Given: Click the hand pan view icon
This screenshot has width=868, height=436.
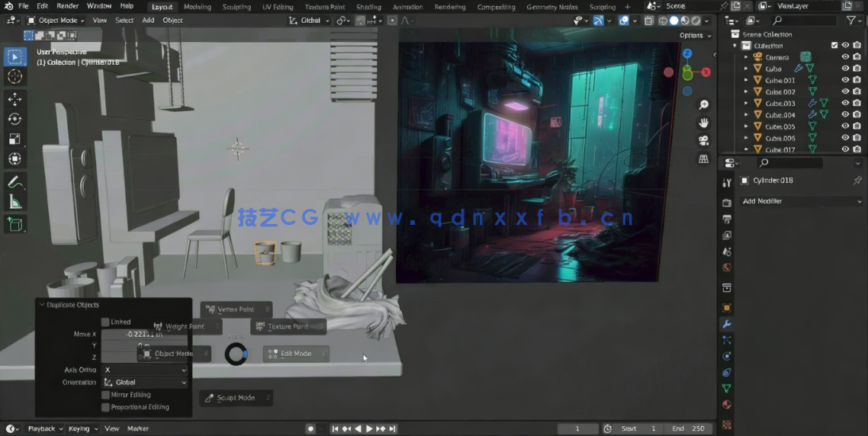Looking at the screenshot, I should point(703,123).
